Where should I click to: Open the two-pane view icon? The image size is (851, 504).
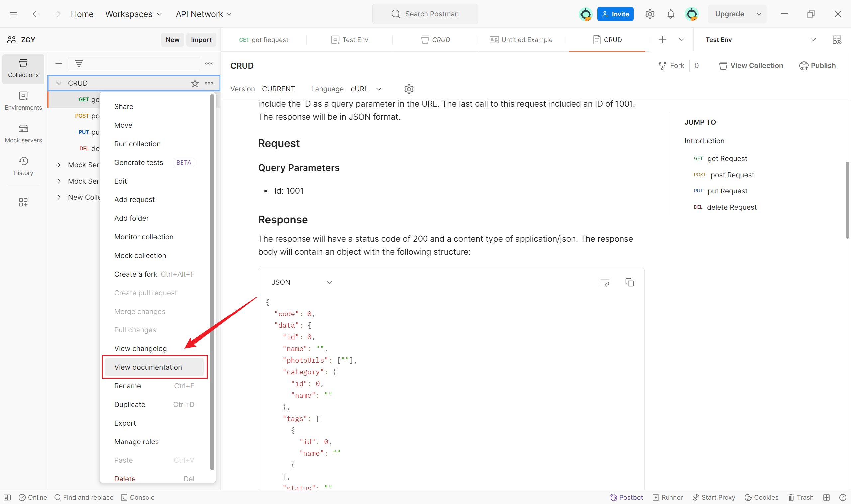coord(826,498)
